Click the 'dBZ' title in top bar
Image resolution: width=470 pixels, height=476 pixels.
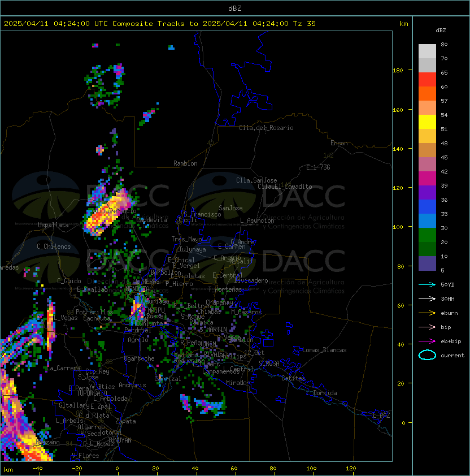pyautogui.click(x=235, y=8)
